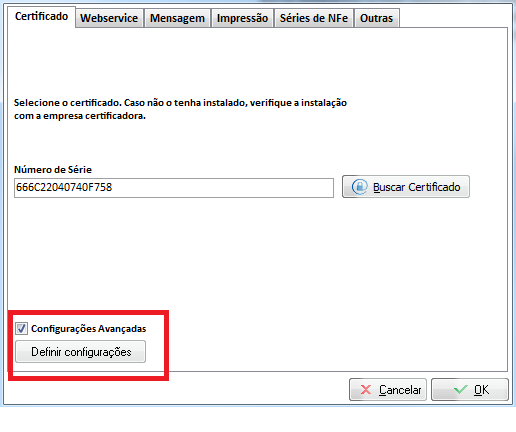Go to the Impressão tab
Viewport: 516px width, 432px height.
242,18
